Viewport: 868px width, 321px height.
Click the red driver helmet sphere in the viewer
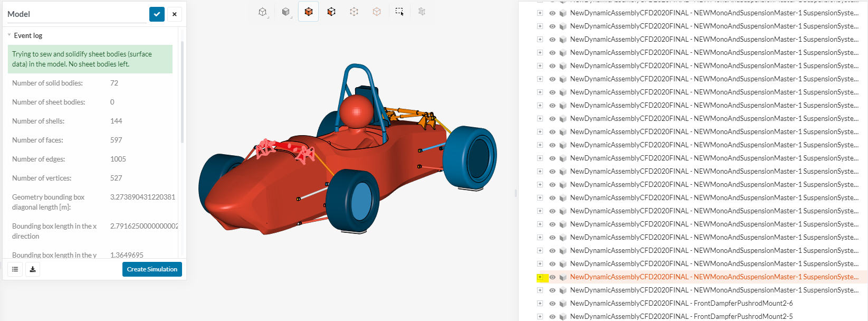click(356, 111)
